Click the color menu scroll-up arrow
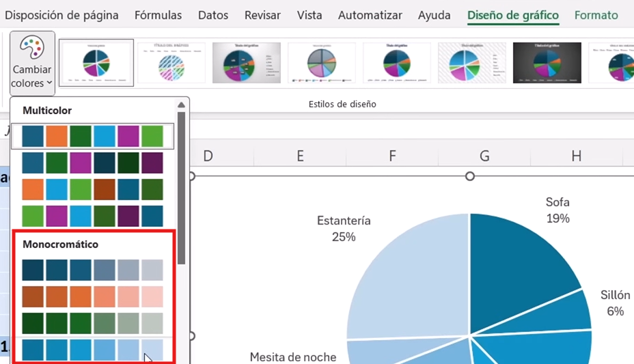Viewport: 634px width, 364px height. click(x=181, y=105)
